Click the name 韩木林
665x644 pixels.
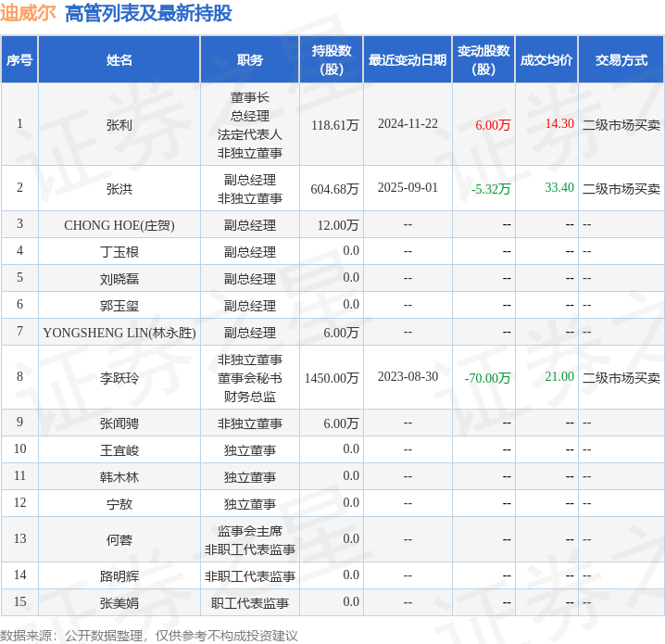coord(119,477)
